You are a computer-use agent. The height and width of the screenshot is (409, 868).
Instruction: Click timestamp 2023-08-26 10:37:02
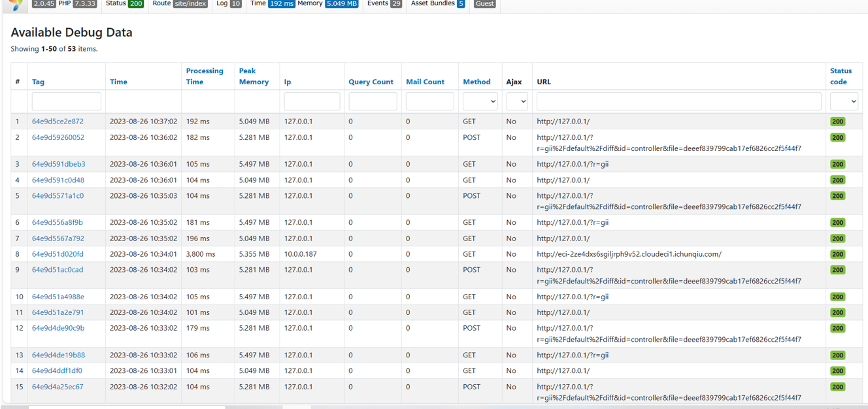(x=143, y=122)
